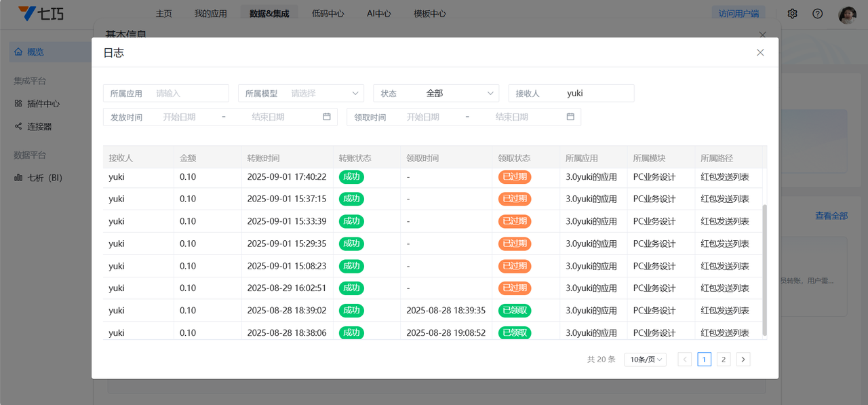Click the 查看全部 link

click(831, 216)
